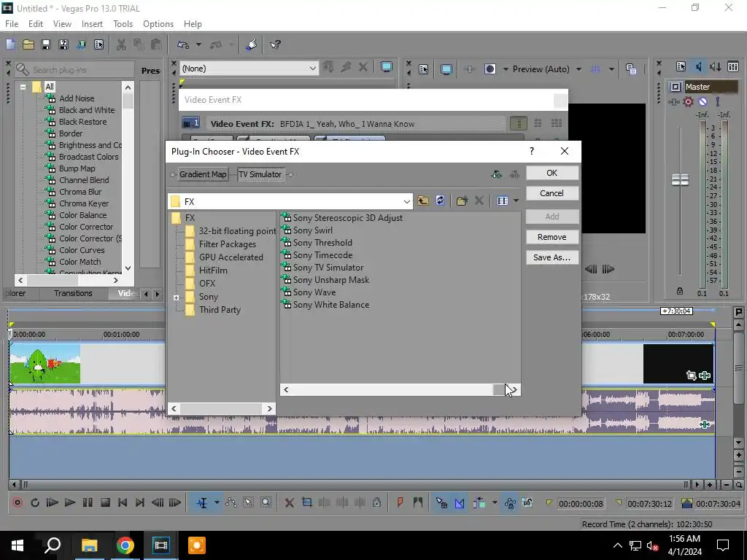The image size is (747, 560).
Task: Select the Selection Edit tool
Action: coord(248,502)
